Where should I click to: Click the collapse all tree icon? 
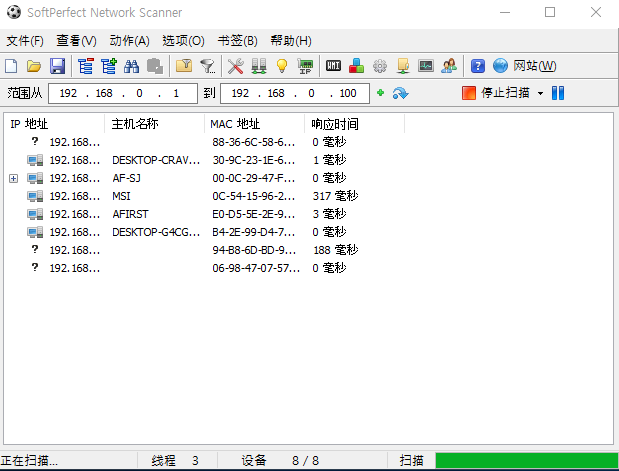tap(86, 66)
